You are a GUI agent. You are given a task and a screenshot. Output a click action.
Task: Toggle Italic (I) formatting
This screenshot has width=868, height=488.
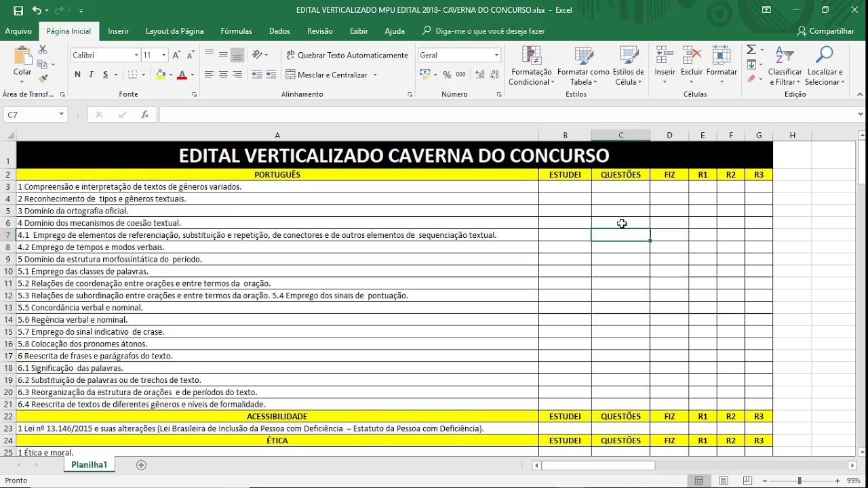tap(92, 75)
